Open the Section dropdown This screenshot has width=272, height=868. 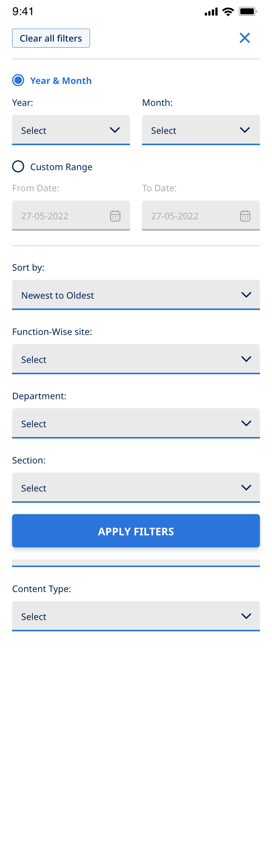(136, 488)
